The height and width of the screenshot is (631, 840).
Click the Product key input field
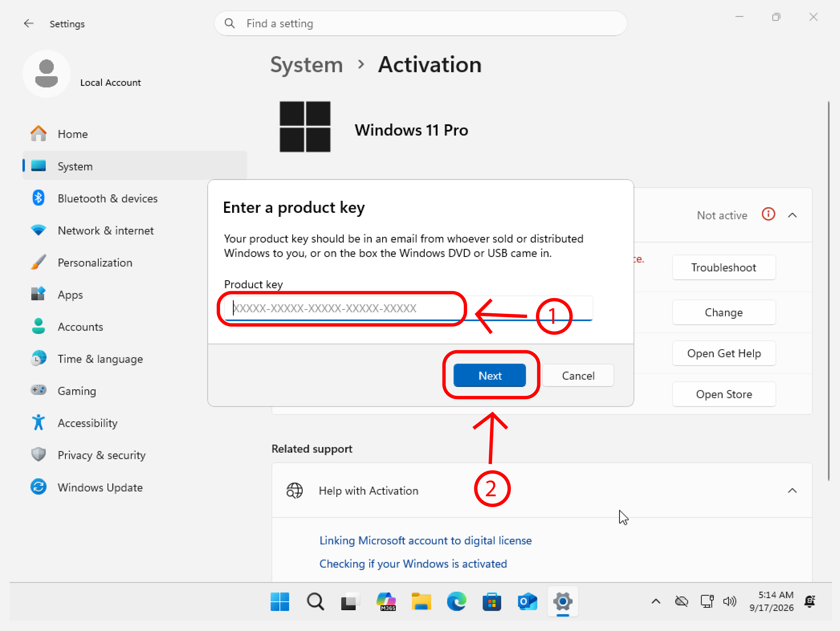click(x=408, y=308)
